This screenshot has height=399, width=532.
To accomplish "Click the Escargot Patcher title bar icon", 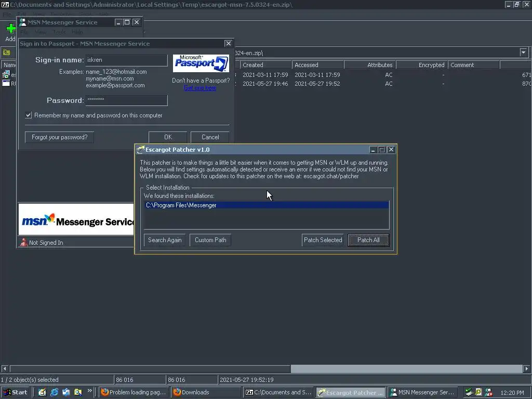I will tap(140, 149).
